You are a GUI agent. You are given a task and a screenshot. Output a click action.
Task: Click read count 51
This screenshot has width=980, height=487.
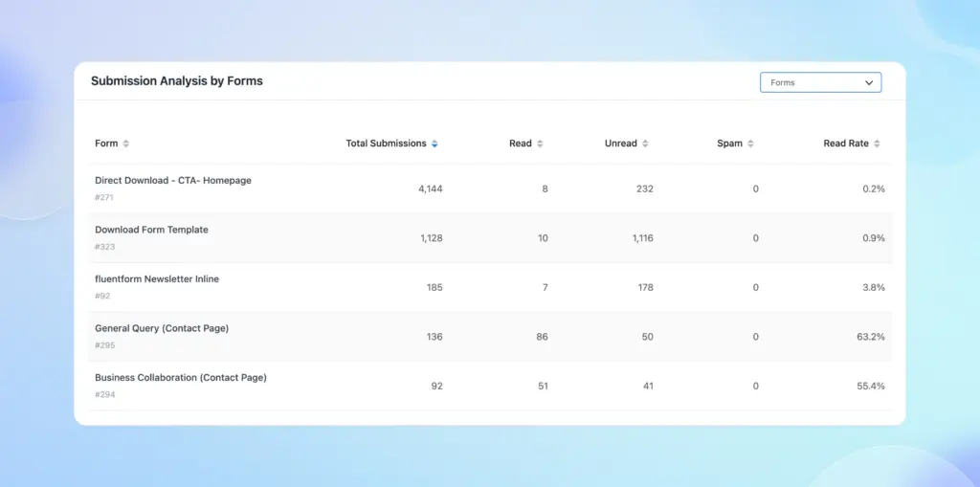coord(544,387)
